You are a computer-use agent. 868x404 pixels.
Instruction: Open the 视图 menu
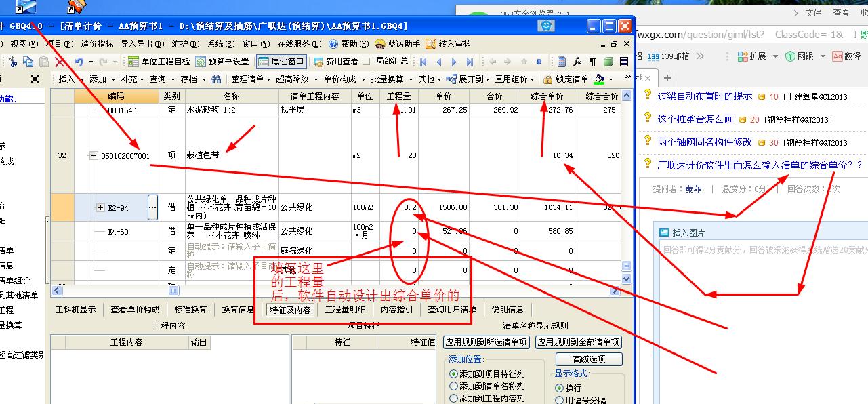pos(24,43)
